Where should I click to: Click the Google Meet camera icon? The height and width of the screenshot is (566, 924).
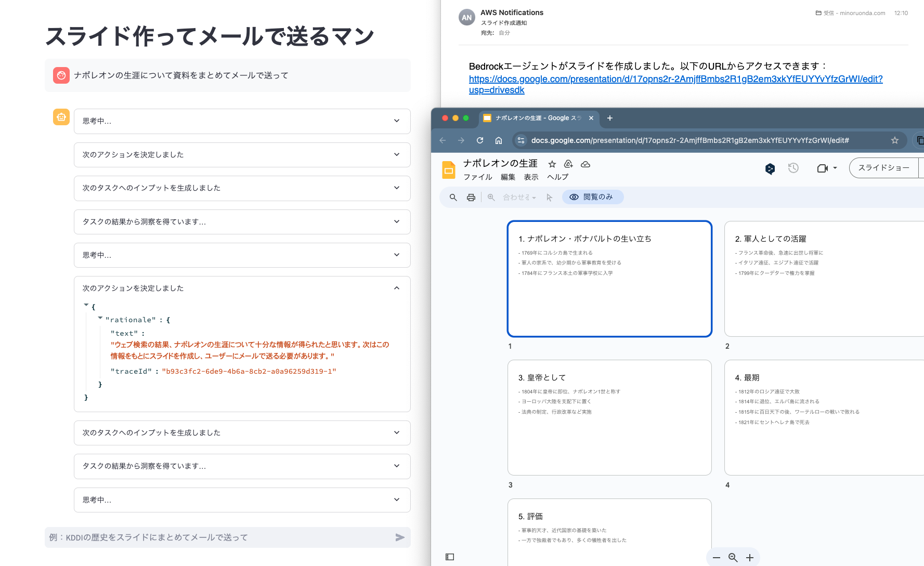(x=823, y=168)
